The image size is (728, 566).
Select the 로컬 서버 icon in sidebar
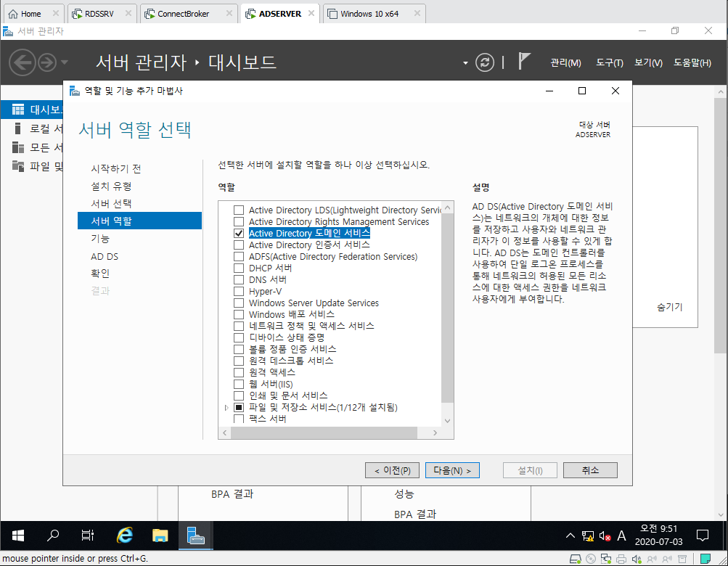(x=17, y=128)
